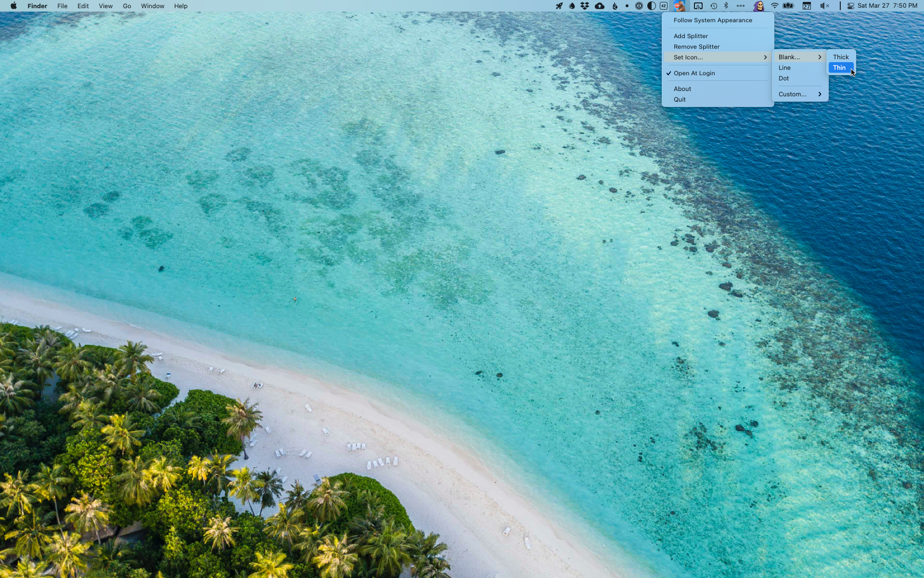Open the Finder menu

click(37, 6)
